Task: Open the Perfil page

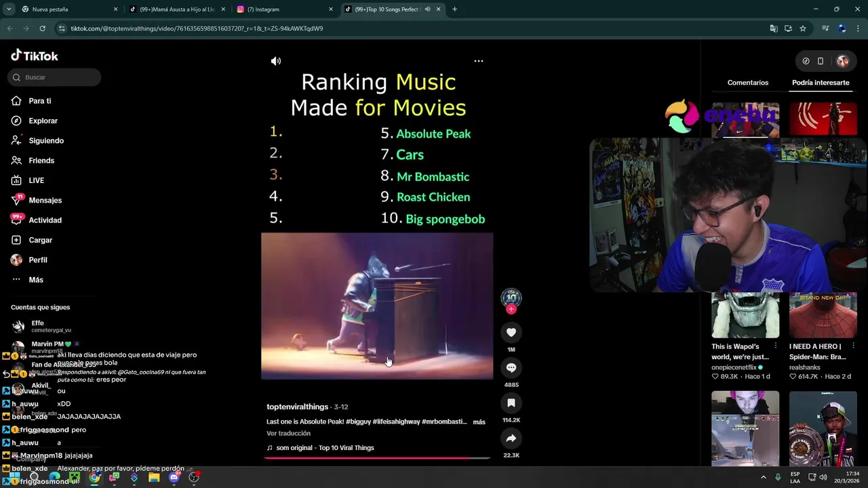Action: (37, 260)
